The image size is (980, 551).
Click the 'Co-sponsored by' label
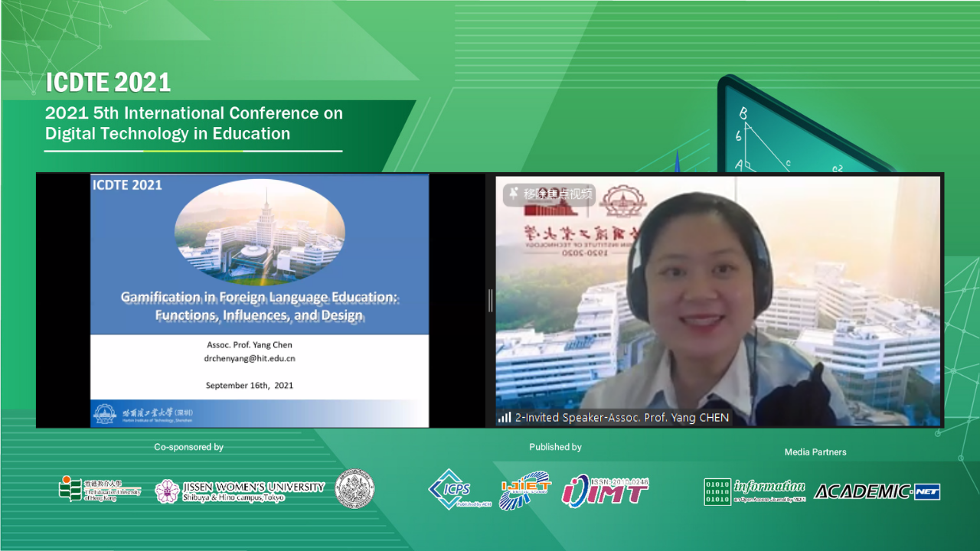[189, 447]
